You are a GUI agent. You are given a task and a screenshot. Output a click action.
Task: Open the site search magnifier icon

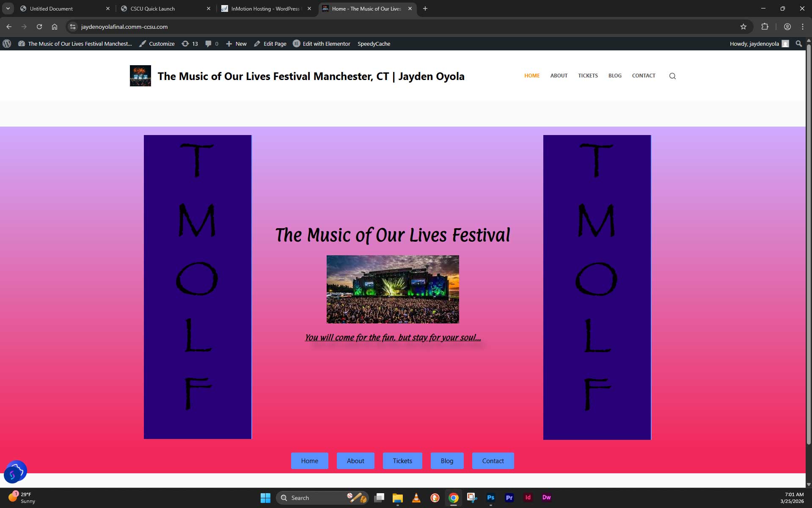672,76
